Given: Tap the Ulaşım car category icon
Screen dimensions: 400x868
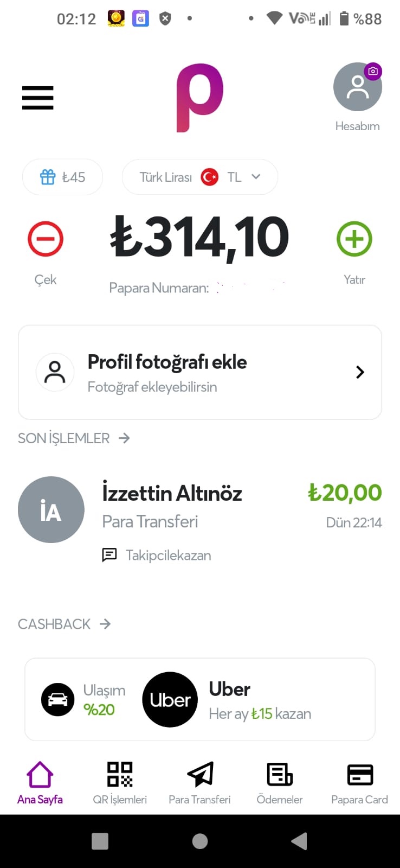Looking at the screenshot, I should coord(58,700).
